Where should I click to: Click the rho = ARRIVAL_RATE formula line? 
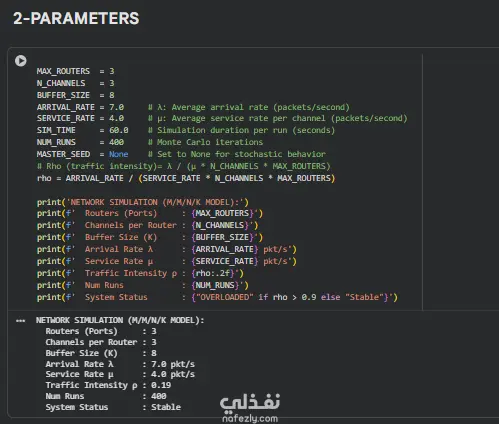tap(186, 178)
